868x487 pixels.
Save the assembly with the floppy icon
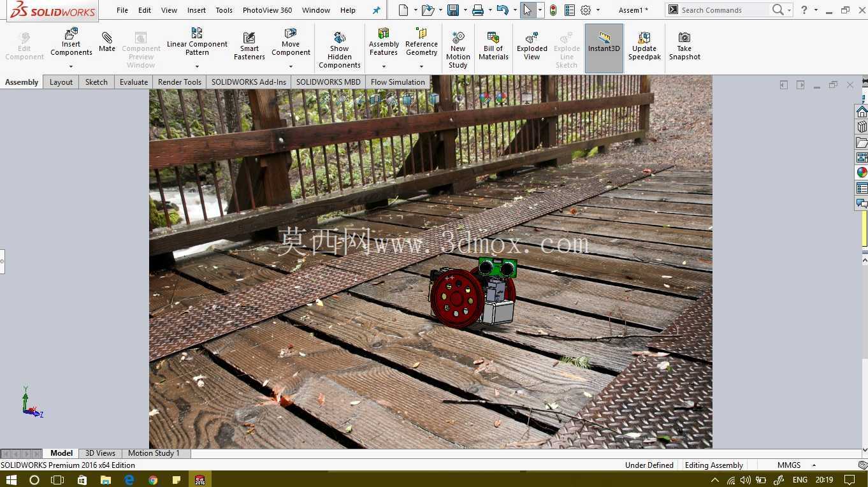coord(453,10)
